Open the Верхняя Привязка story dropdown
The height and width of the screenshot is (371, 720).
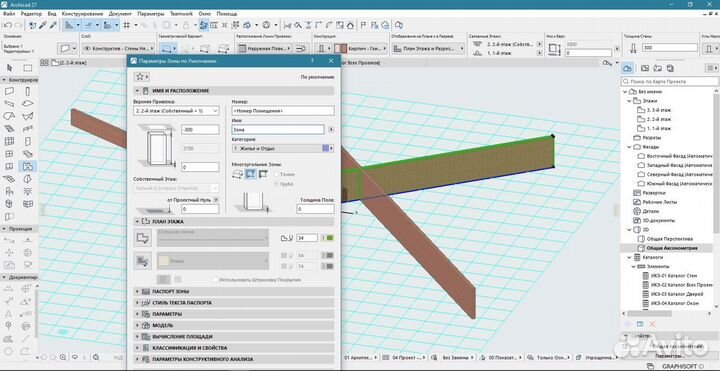click(176, 111)
